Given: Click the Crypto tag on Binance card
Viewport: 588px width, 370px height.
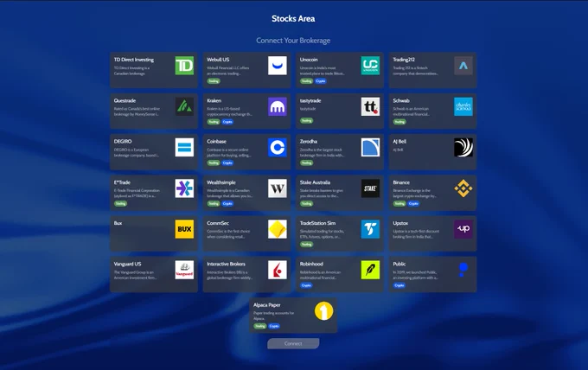Looking at the screenshot, I should tap(413, 203).
